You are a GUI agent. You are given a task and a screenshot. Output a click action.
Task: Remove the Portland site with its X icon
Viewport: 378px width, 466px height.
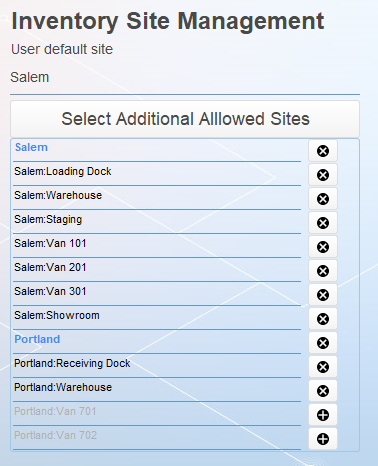(x=323, y=343)
